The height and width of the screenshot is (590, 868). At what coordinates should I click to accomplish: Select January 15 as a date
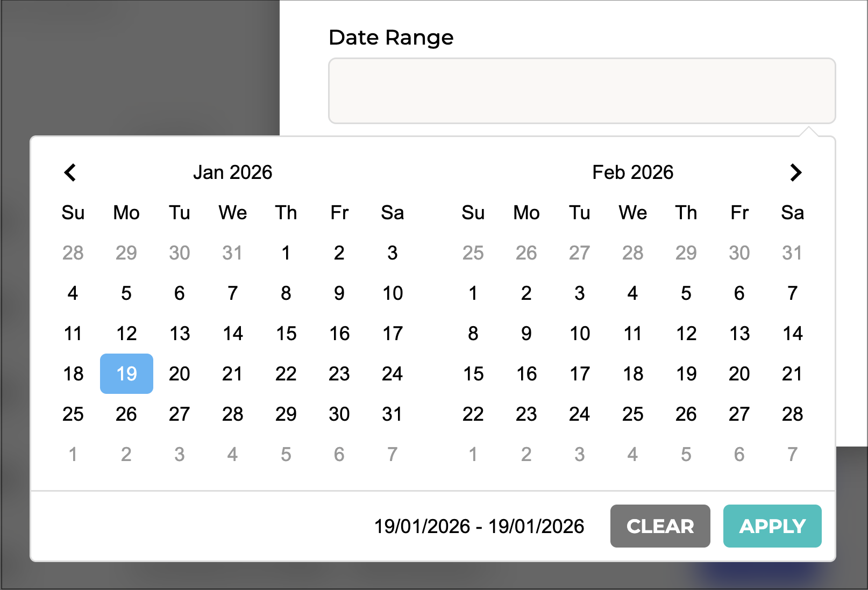coord(286,333)
